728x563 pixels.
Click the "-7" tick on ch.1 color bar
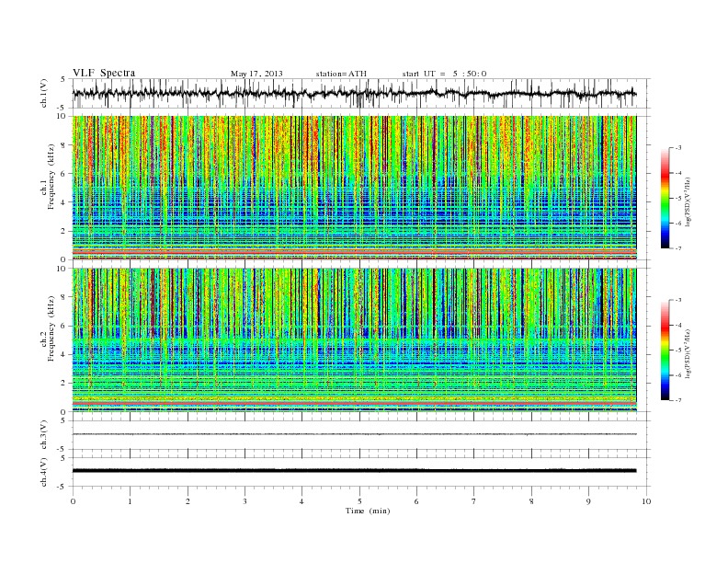tap(678, 248)
